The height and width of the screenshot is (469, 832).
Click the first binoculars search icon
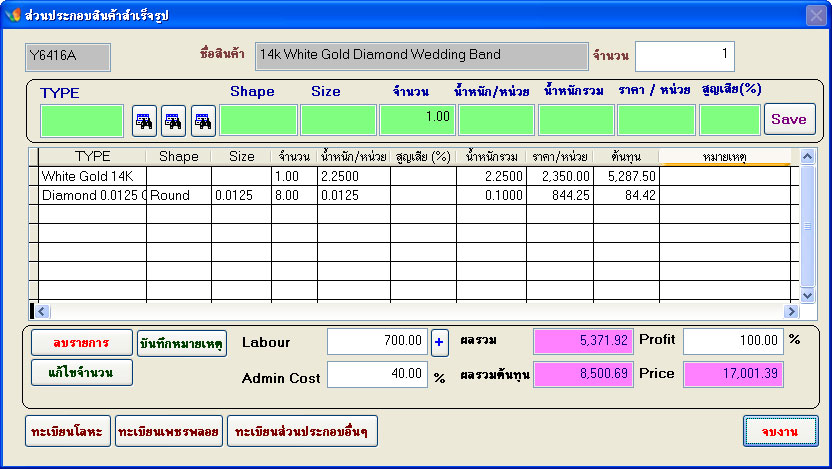pos(144,121)
